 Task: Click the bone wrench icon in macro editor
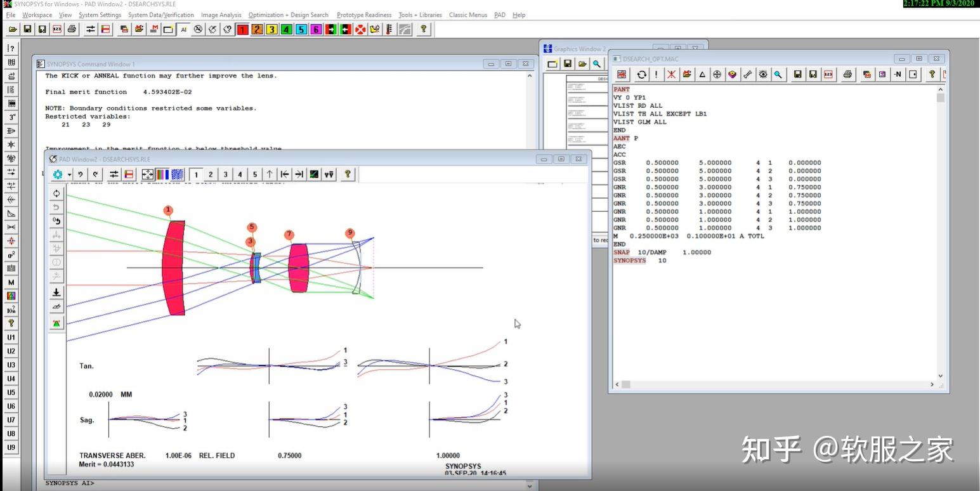[748, 74]
